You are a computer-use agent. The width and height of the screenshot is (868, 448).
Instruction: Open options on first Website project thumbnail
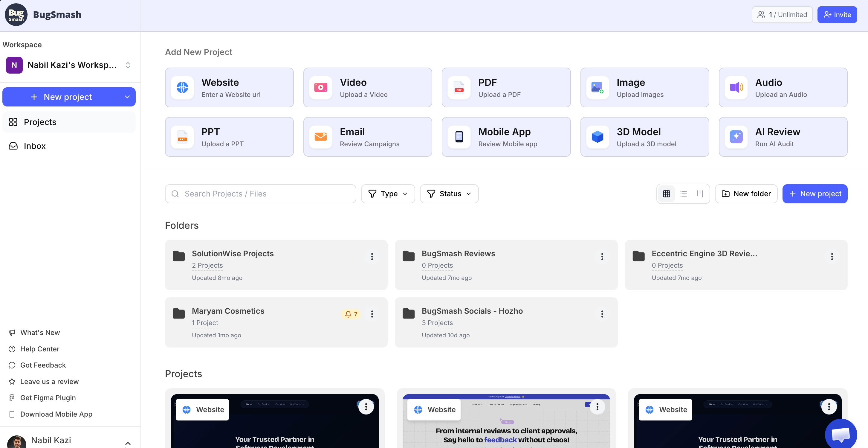click(x=366, y=407)
